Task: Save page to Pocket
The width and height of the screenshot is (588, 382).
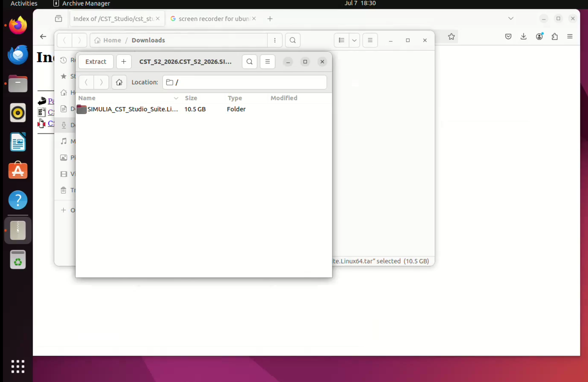Action: point(508,37)
